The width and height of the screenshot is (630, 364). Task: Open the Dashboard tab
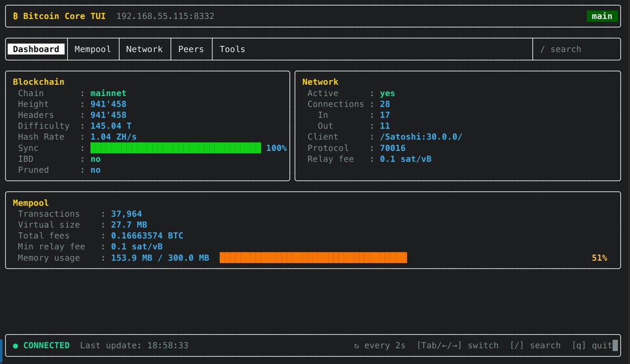click(x=36, y=49)
